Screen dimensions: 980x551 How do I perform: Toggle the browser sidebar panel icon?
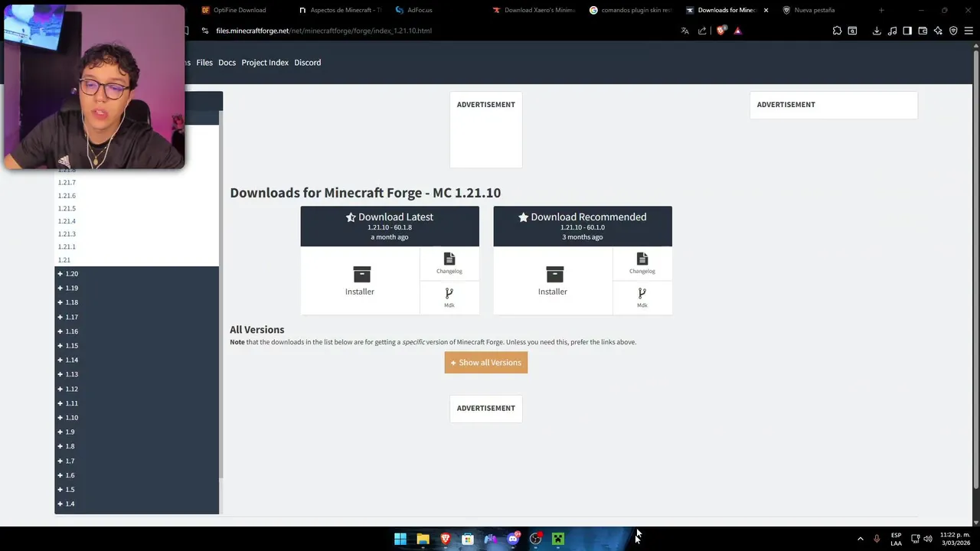click(907, 31)
